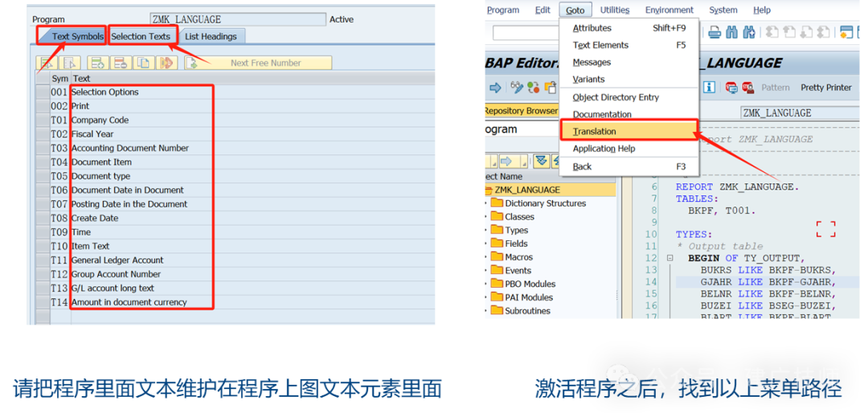
Task: Click the next page navigation icon
Action: (807, 32)
